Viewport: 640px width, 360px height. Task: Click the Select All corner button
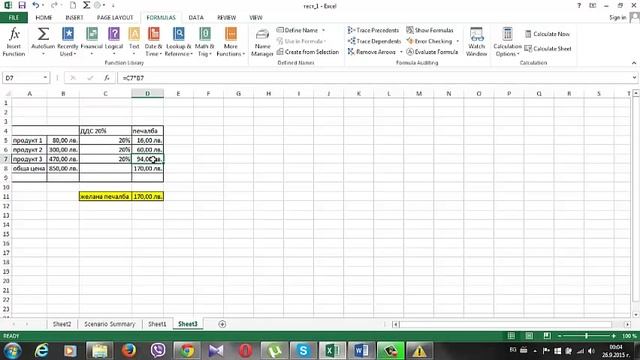pyautogui.click(x=6, y=93)
